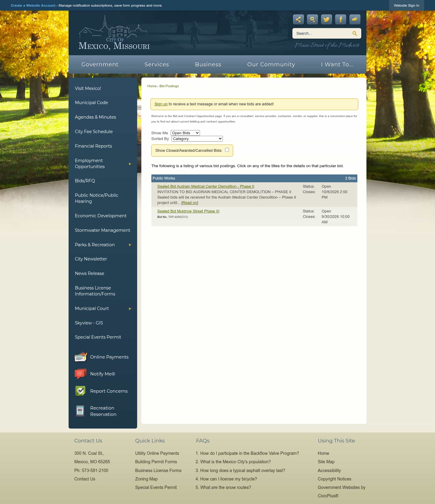Open Skyview - GIS sidebar item
This screenshot has height=504, width=435.
[89, 323]
